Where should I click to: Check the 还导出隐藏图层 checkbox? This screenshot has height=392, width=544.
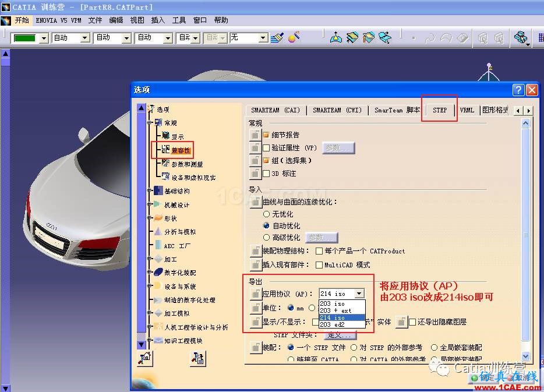412,322
